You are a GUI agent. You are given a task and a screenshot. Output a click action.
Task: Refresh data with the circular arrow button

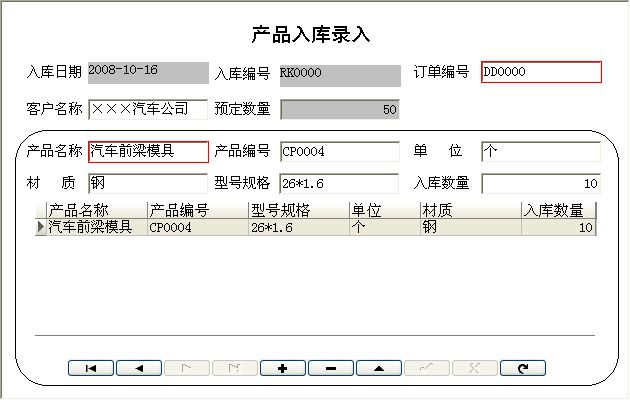coord(523,368)
